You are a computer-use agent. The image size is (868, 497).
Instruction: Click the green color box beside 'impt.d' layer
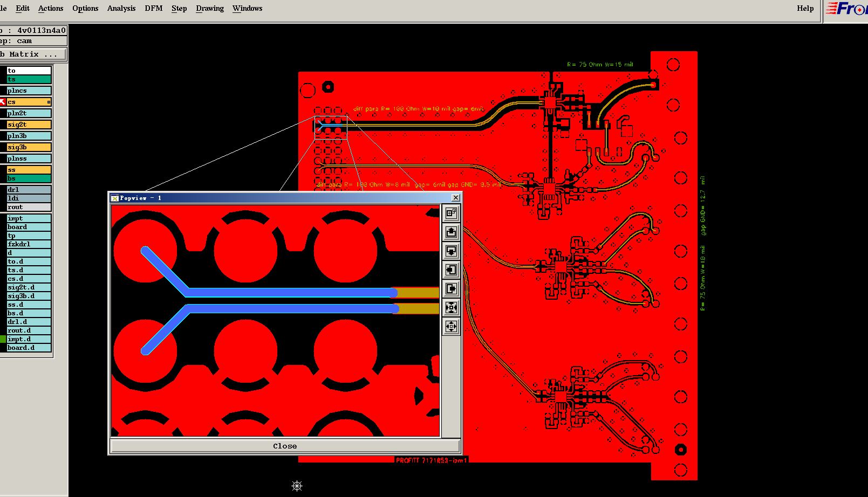click(x=3, y=339)
